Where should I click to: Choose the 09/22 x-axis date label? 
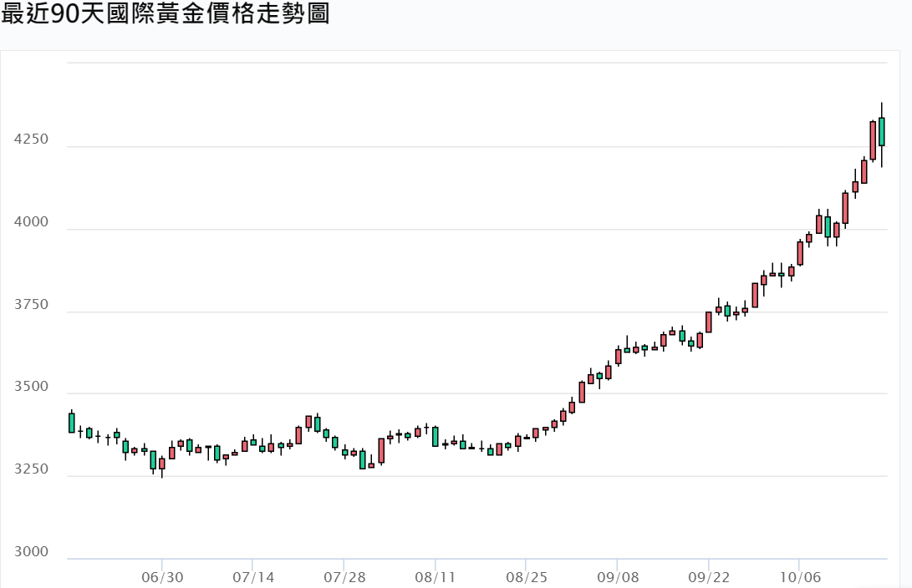(x=708, y=577)
